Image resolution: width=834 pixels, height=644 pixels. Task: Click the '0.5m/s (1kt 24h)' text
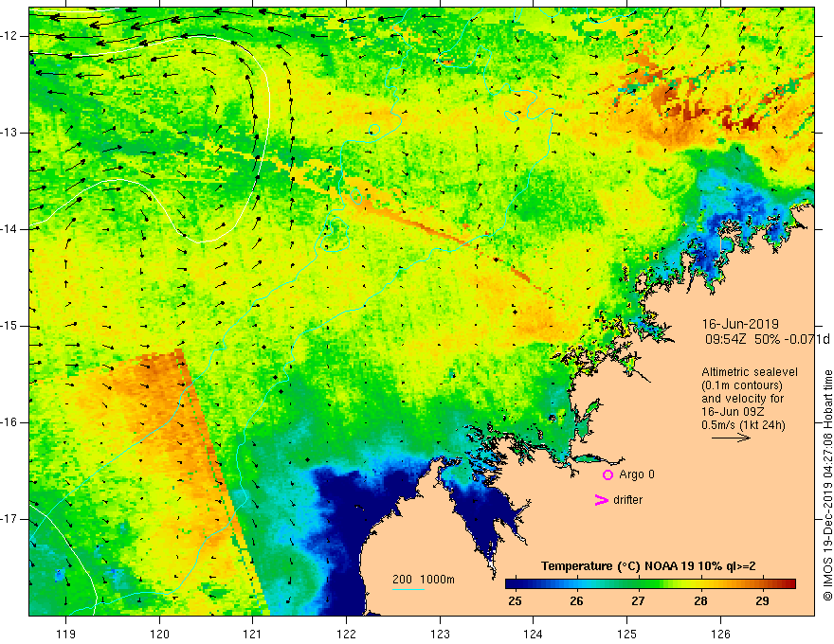(743, 425)
